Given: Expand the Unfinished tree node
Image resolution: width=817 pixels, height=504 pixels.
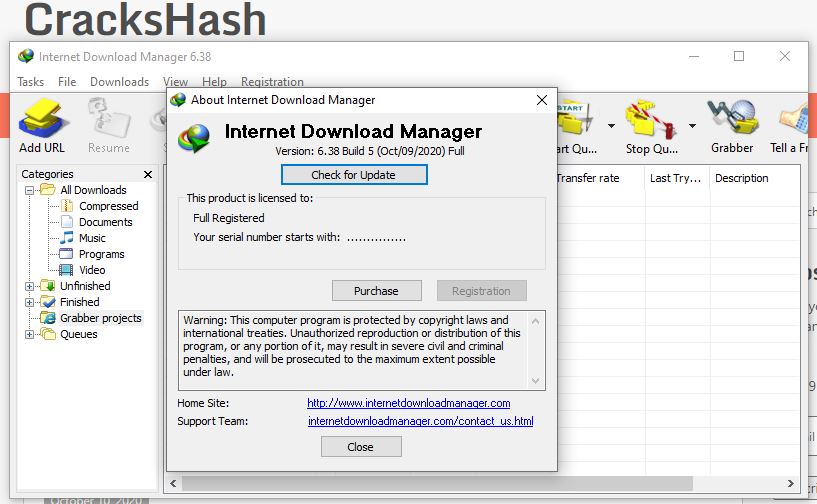Looking at the screenshot, I should click(x=30, y=286).
